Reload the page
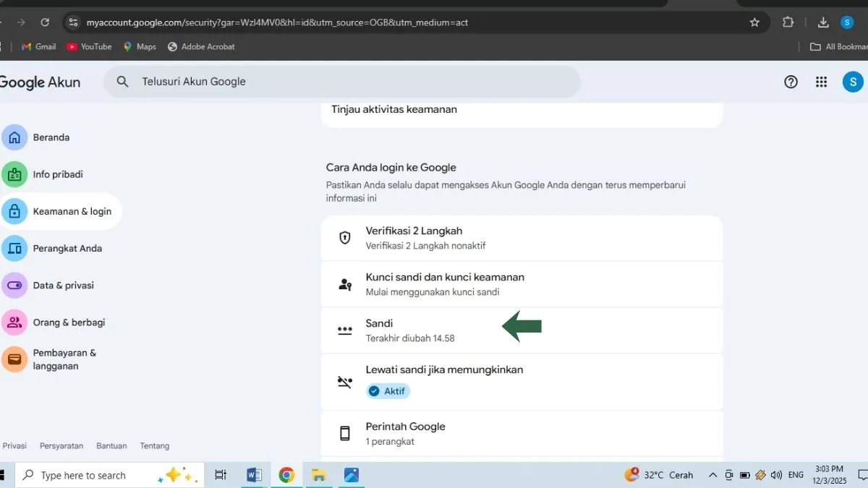 (x=45, y=22)
